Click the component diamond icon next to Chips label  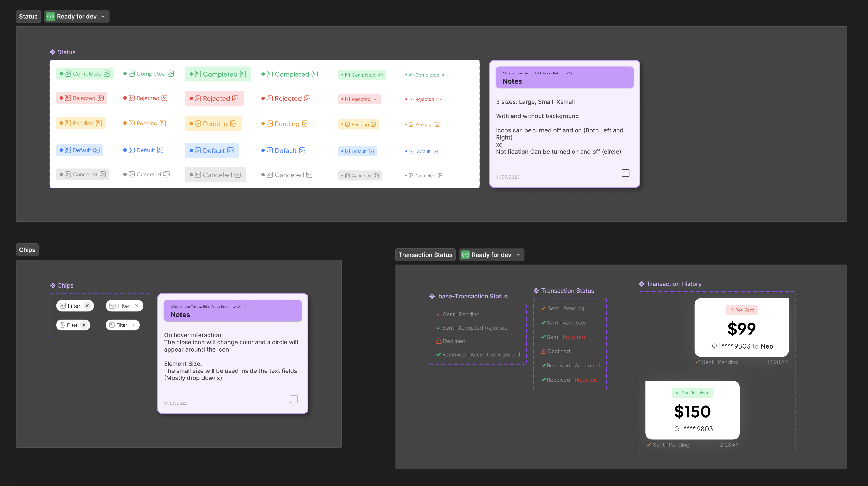point(52,285)
